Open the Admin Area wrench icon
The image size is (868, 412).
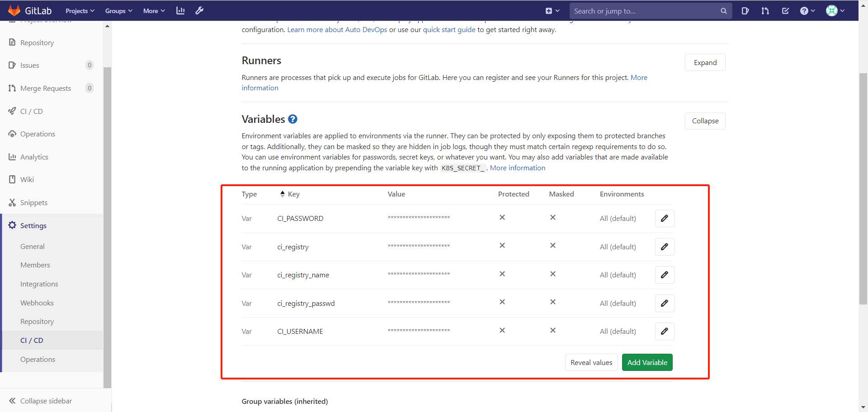[199, 10]
